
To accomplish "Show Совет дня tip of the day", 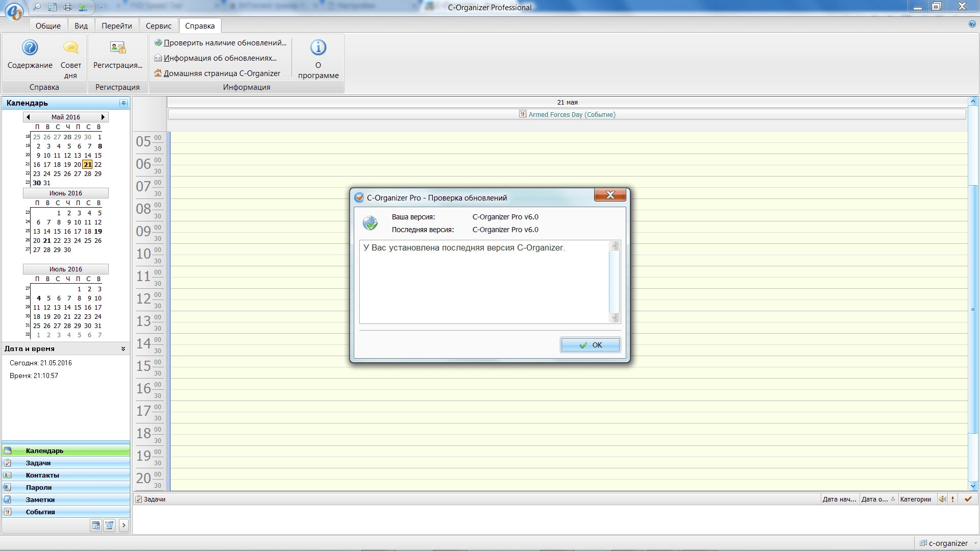I will pyautogui.click(x=71, y=59).
